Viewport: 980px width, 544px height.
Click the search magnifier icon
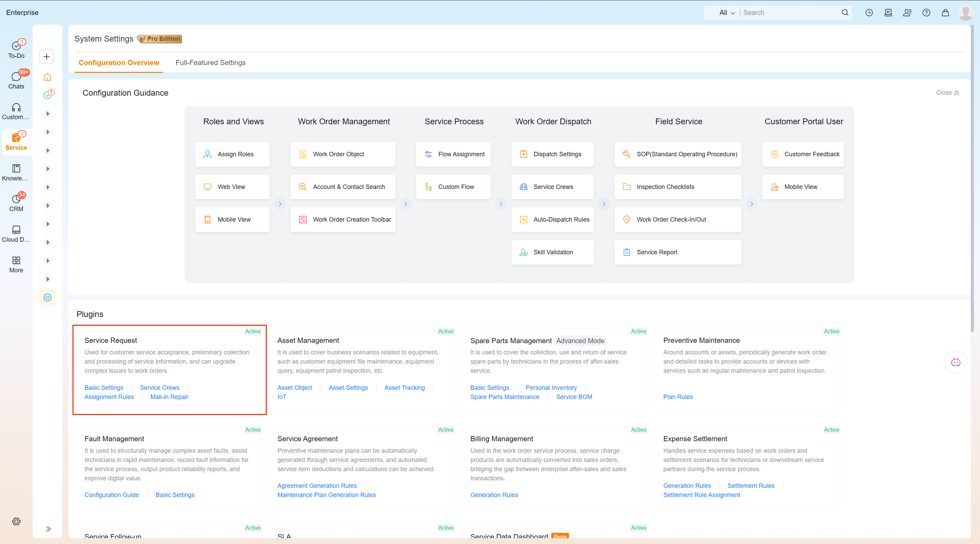[x=845, y=13]
